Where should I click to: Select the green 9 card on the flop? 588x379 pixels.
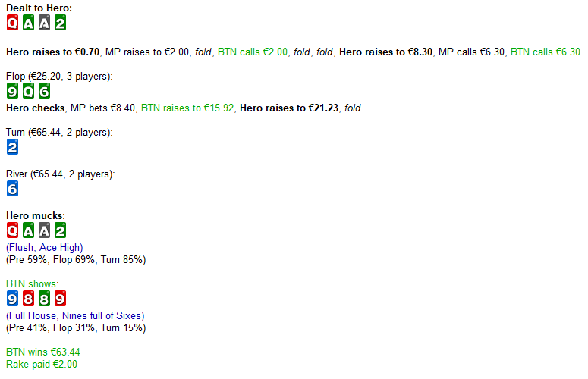(12, 91)
